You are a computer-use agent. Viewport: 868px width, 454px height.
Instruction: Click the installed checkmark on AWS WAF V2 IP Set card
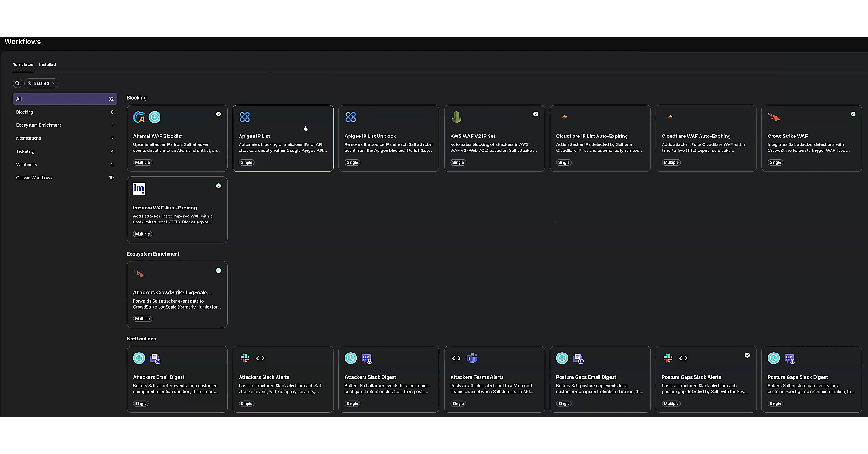click(536, 114)
